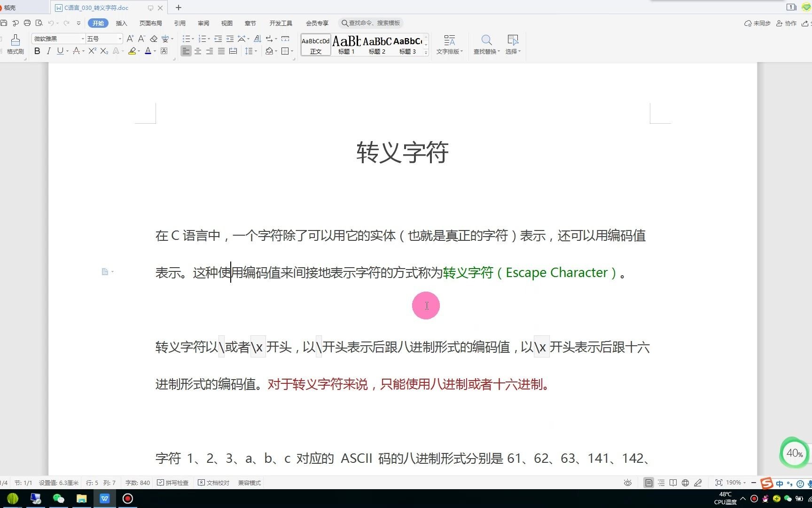Image resolution: width=812 pixels, height=508 pixels.
Task: Open the text layout (文字排版) dropdown
Action: click(x=449, y=45)
